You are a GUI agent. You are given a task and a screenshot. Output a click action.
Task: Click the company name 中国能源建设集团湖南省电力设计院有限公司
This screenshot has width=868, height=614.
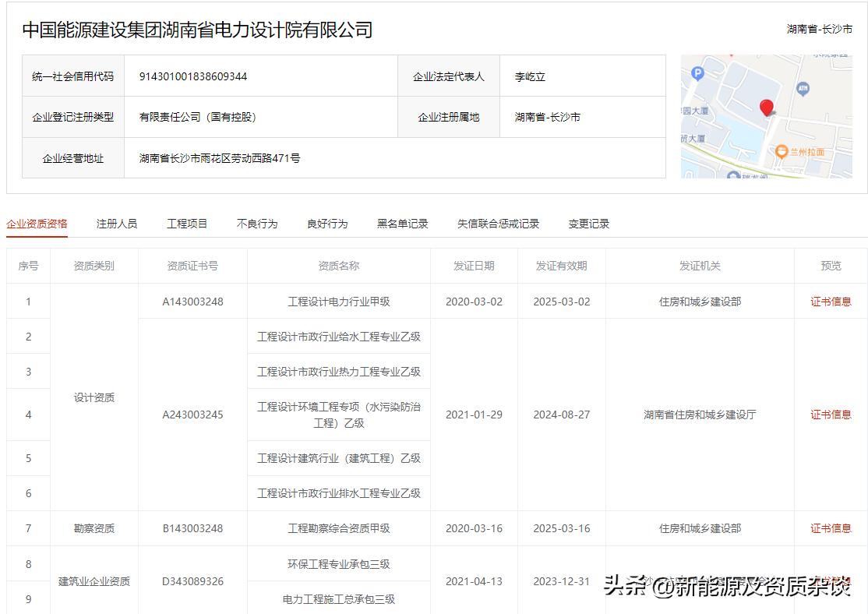tap(197, 30)
